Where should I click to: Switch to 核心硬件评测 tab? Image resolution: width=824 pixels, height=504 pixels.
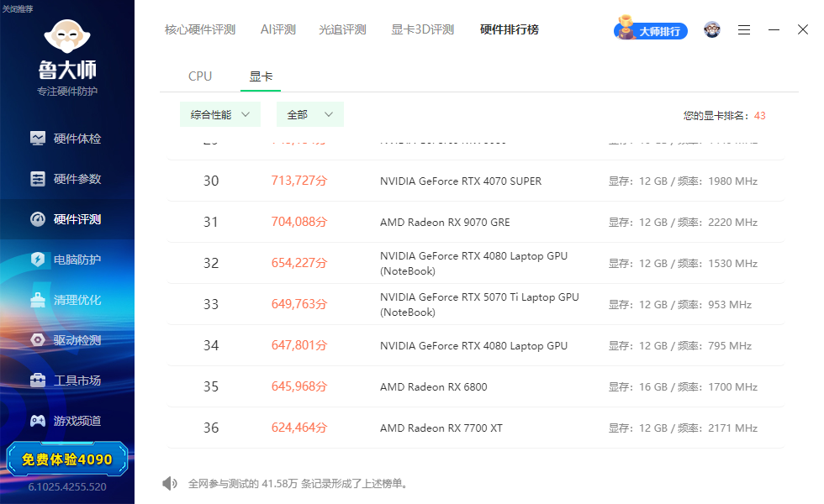coord(200,30)
